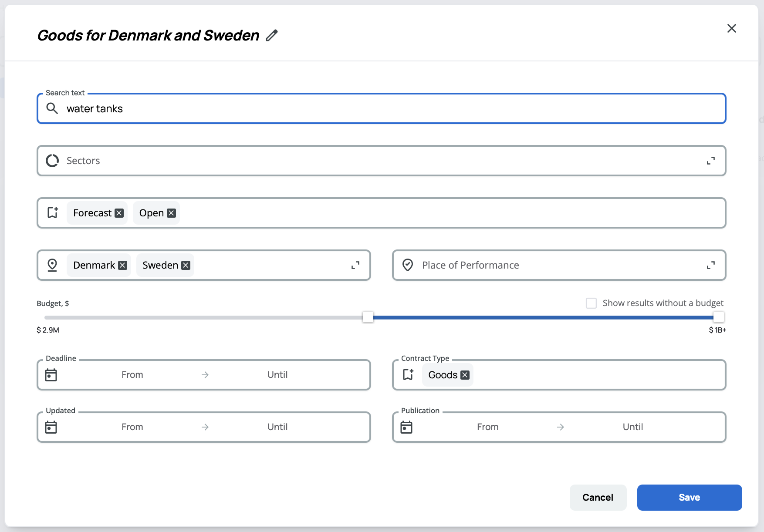Remove the Goods contract type tag
The width and height of the screenshot is (764, 532).
[x=465, y=375]
